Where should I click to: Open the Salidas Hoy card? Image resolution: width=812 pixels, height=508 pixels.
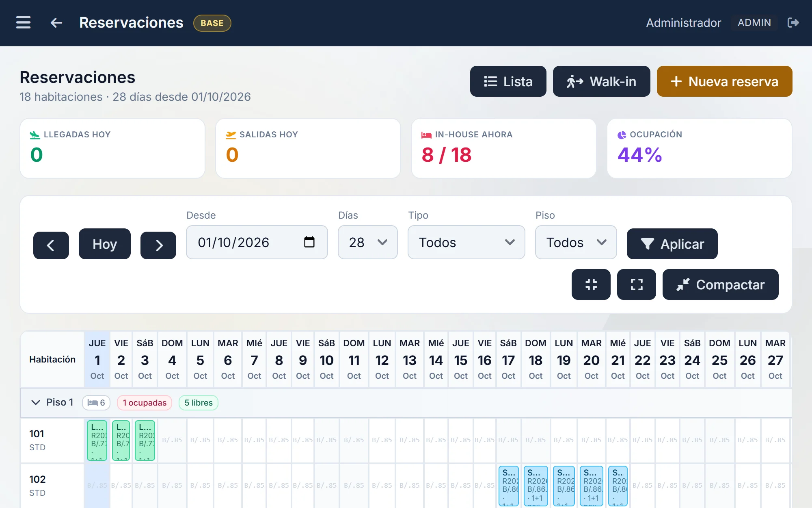pos(308,148)
